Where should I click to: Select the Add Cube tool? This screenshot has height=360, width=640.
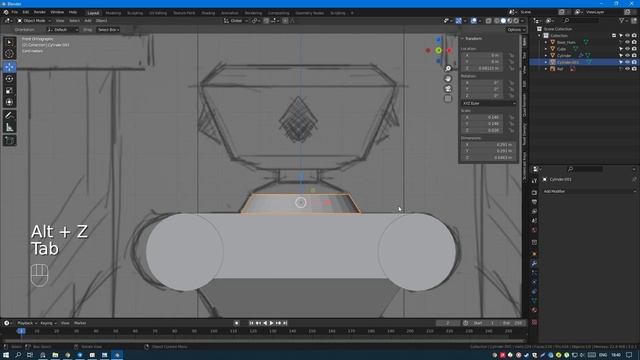tap(9, 141)
